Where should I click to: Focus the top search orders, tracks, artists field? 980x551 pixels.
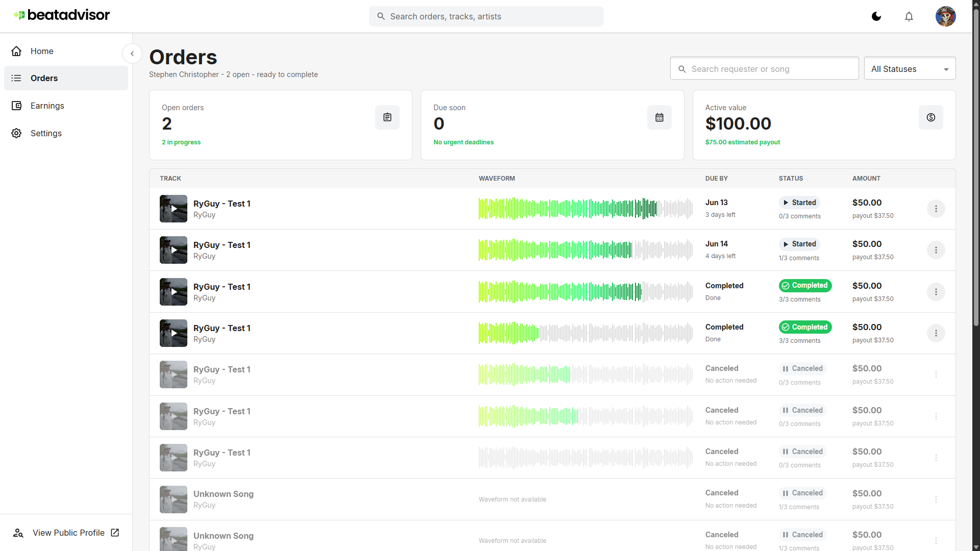pyautogui.click(x=486, y=16)
